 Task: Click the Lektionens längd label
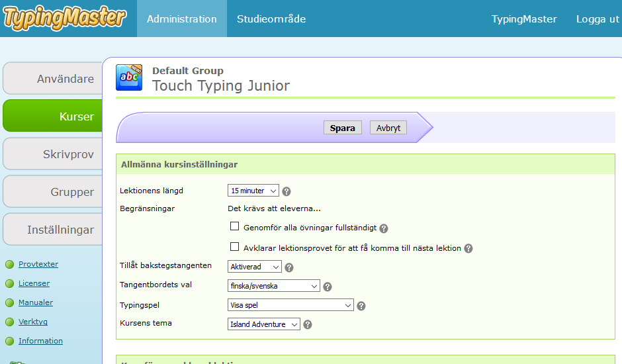coord(152,191)
